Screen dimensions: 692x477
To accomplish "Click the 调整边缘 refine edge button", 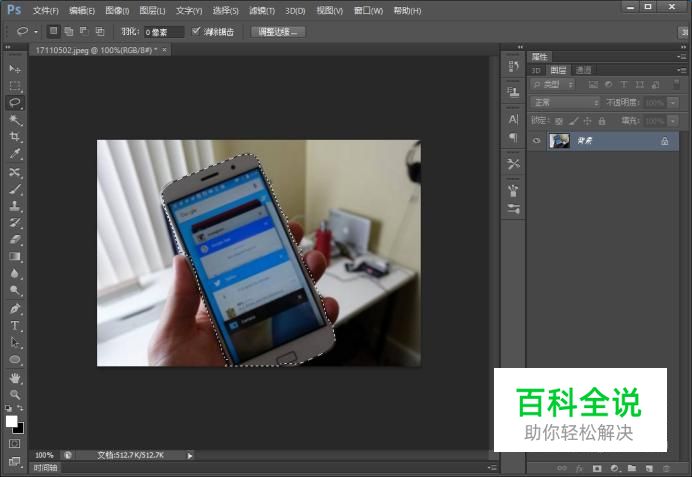I will (x=278, y=32).
